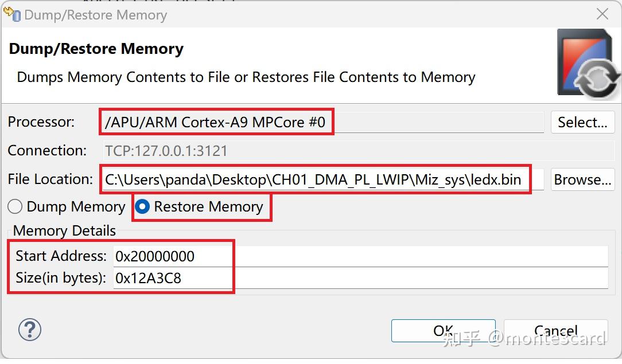Click the bold Dump/Restore Memory heading

(96, 49)
